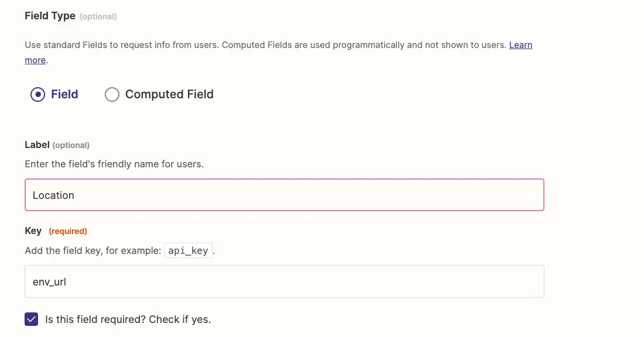Screen dimensions: 644x337
Task: Click the Key heading
Action: pos(33,231)
